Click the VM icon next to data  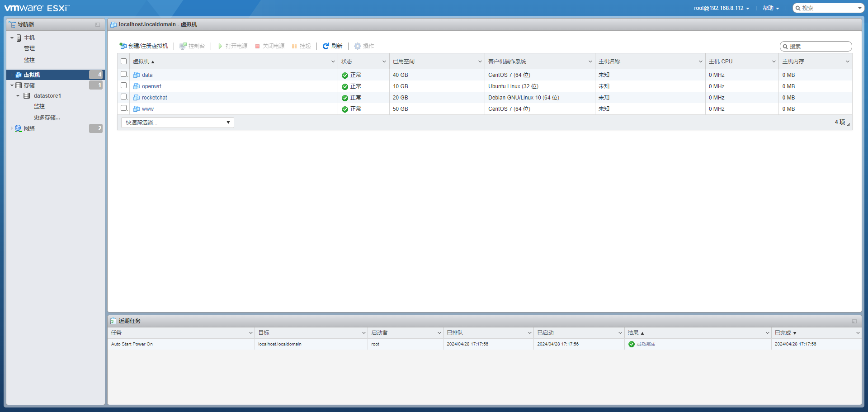coord(137,75)
